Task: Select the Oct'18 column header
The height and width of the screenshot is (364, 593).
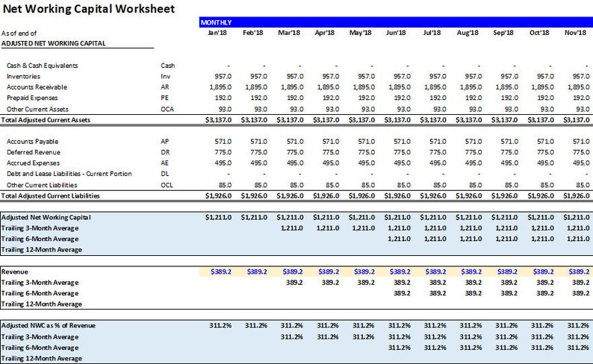Action: tap(539, 33)
